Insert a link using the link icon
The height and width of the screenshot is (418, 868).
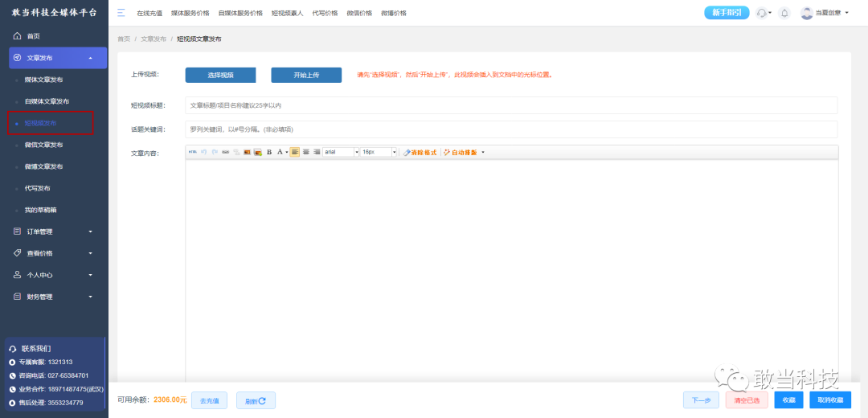click(226, 152)
